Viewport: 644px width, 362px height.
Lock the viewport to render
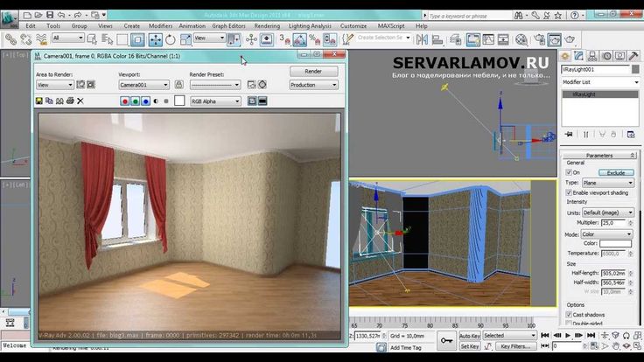tap(178, 85)
